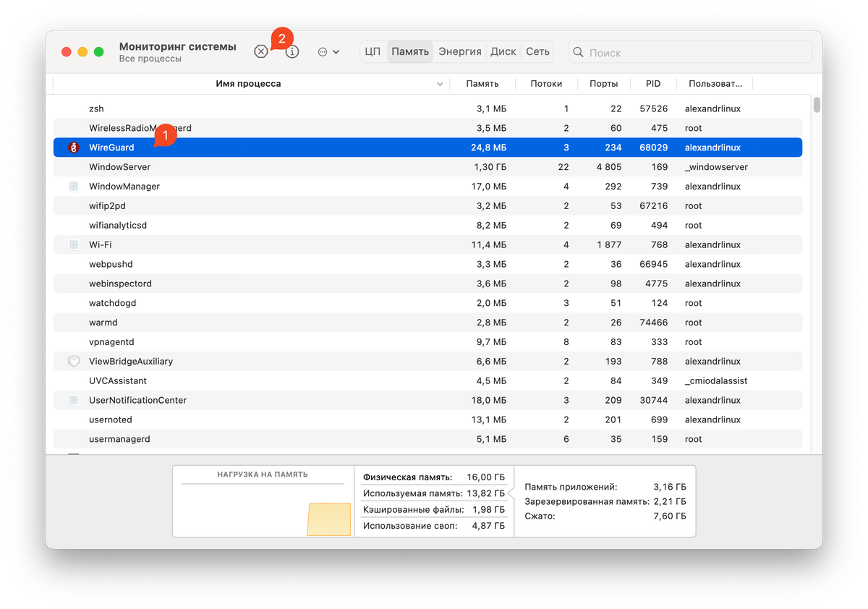868x609 pixels.
Task: Click the Используемая память statistic
Action: pyautogui.click(x=434, y=493)
